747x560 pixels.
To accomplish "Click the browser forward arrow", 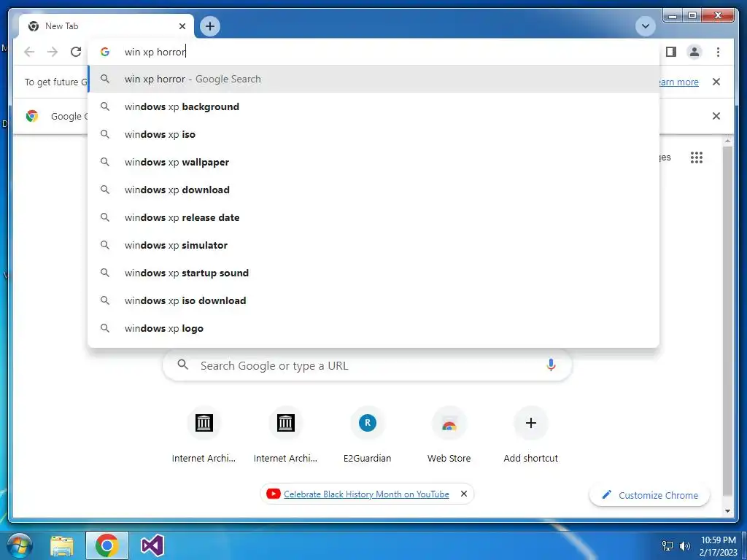I will click(53, 52).
